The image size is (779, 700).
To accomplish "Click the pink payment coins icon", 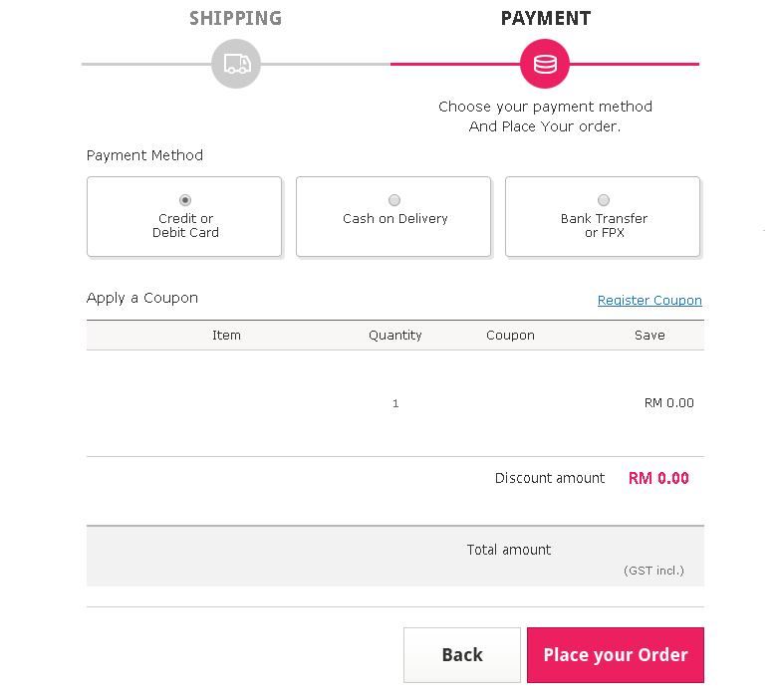I will point(545,65).
